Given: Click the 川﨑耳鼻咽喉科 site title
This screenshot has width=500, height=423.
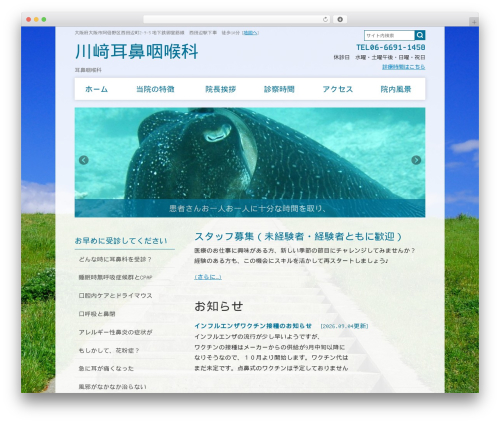Looking at the screenshot, I should (137, 52).
